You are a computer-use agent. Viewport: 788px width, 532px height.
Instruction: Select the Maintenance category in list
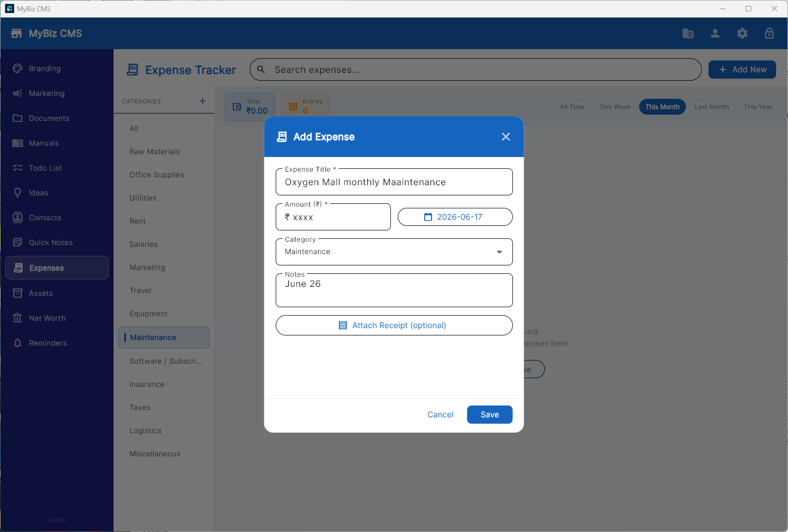164,337
